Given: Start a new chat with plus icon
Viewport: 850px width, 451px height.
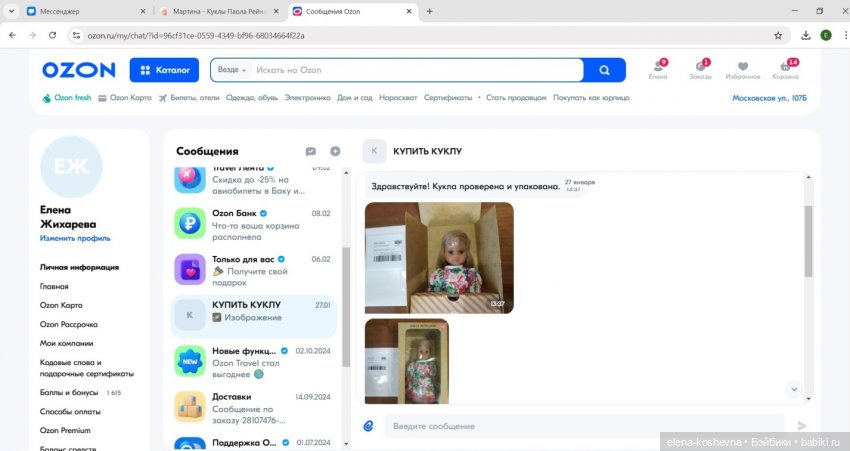Looking at the screenshot, I should (x=335, y=151).
